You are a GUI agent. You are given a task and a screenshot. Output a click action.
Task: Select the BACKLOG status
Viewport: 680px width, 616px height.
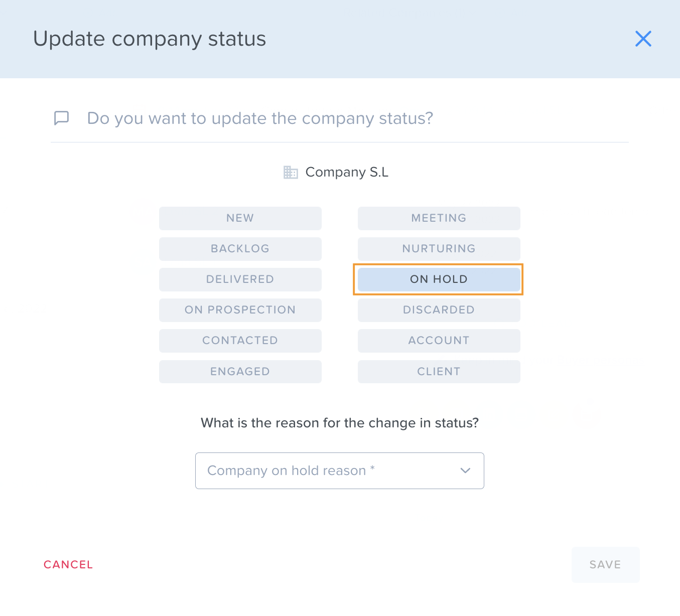[x=240, y=249]
